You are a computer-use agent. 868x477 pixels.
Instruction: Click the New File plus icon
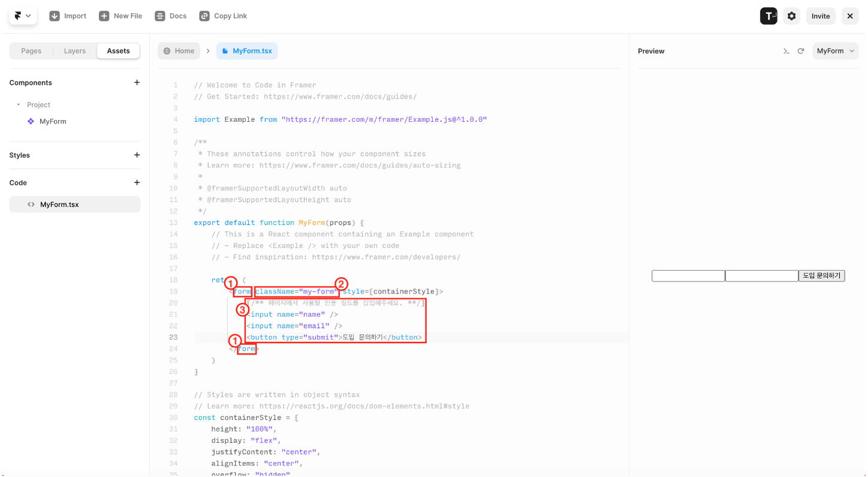pyautogui.click(x=104, y=16)
